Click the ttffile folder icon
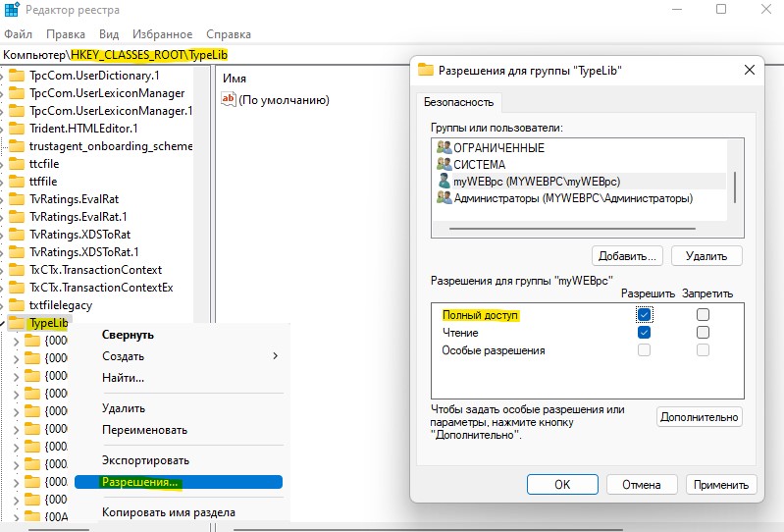This screenshot has height=532, width=784. click(x=17, y=182)
